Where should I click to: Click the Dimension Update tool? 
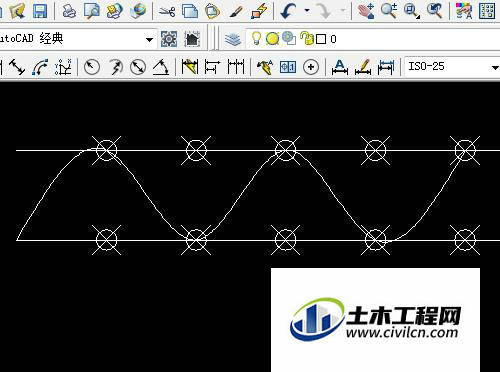coord(386,67)
